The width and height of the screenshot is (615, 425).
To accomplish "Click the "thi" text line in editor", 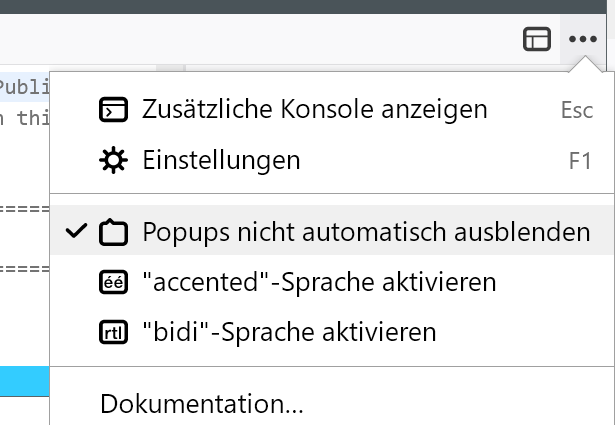I will 24,117.
